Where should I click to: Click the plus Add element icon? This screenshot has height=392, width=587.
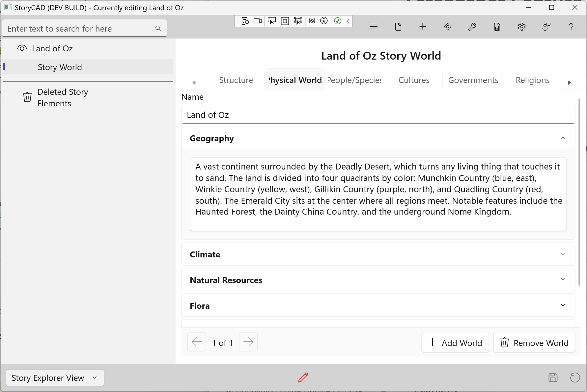pos(423,27)
